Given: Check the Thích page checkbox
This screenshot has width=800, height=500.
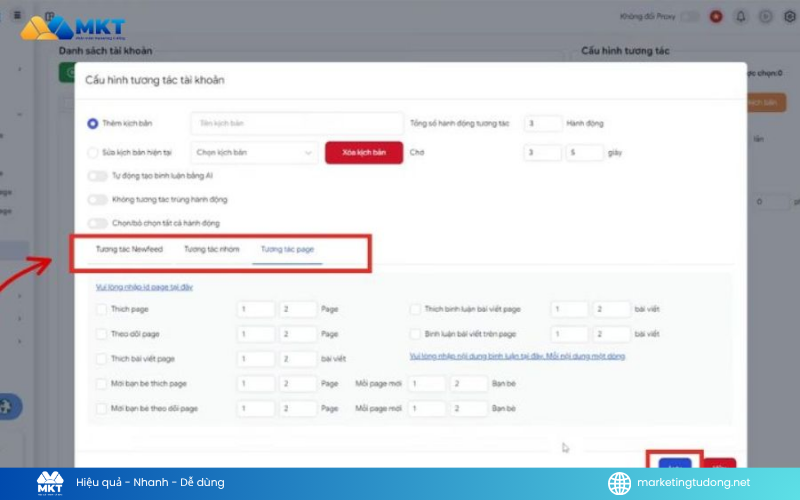Looking at the screenshot, I should click(102, 309).
